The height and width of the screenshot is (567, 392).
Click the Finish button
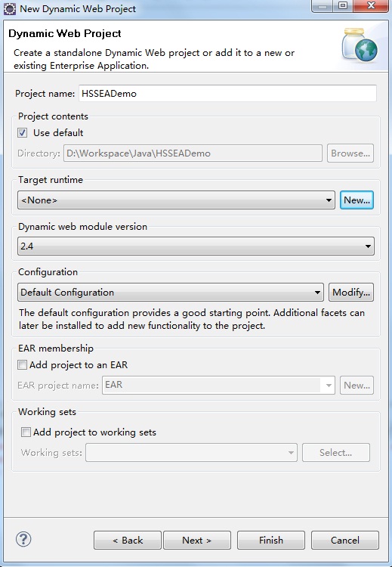click(271, 541)
